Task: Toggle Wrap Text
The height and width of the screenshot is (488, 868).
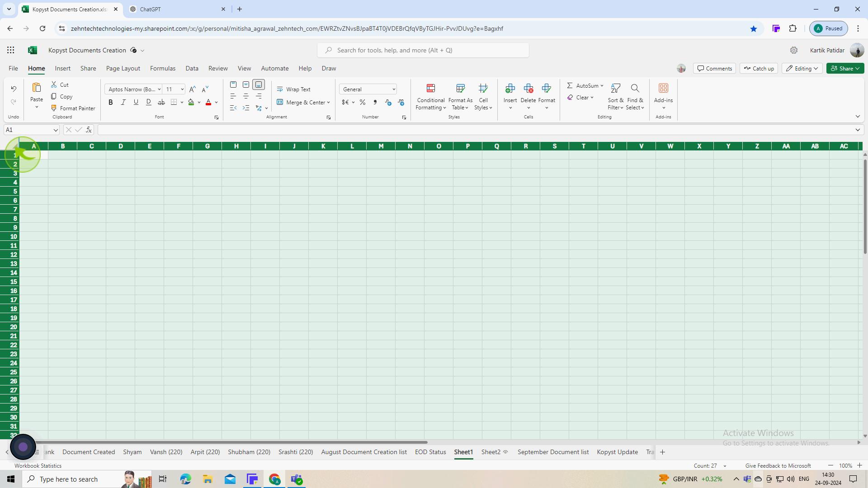Action: (x=294, y=89)
